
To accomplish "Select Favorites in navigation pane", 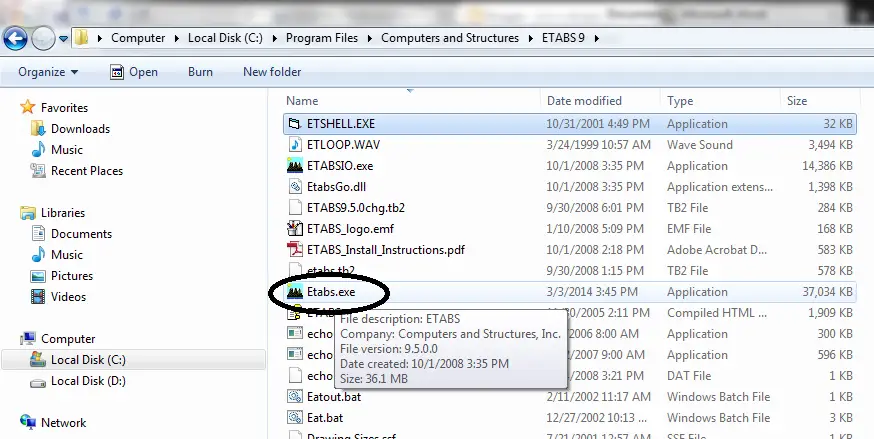I will click(64, 108).
